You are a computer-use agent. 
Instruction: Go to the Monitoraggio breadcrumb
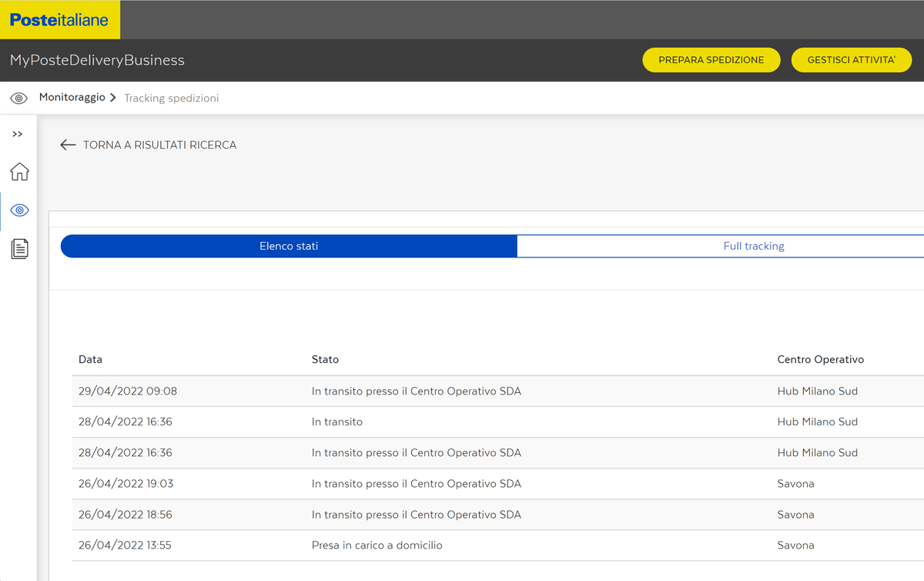(x=72, y=98)
